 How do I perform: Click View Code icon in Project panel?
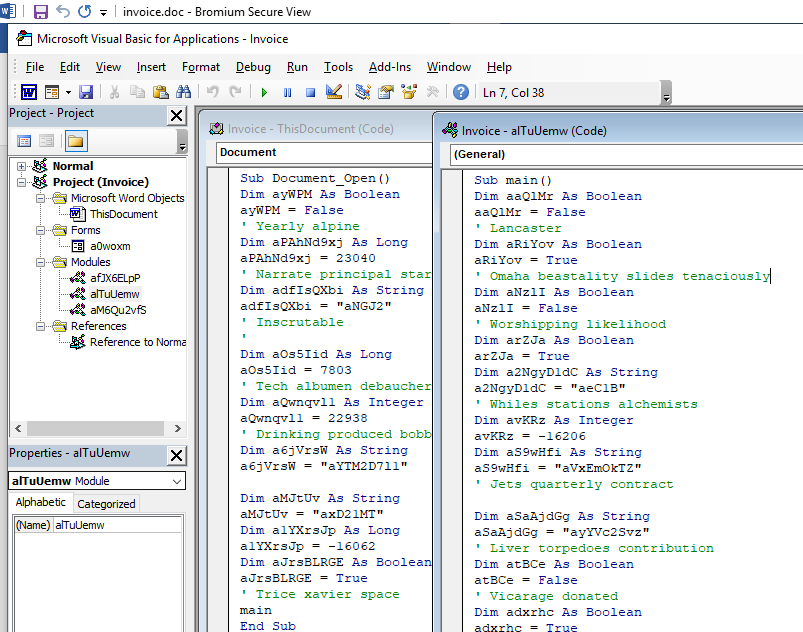click(24, 141)
